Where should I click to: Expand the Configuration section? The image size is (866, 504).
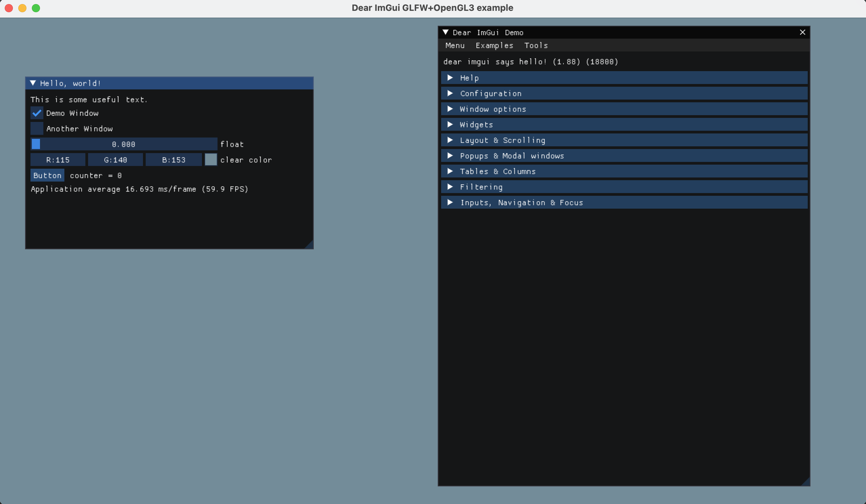(624, 93)
